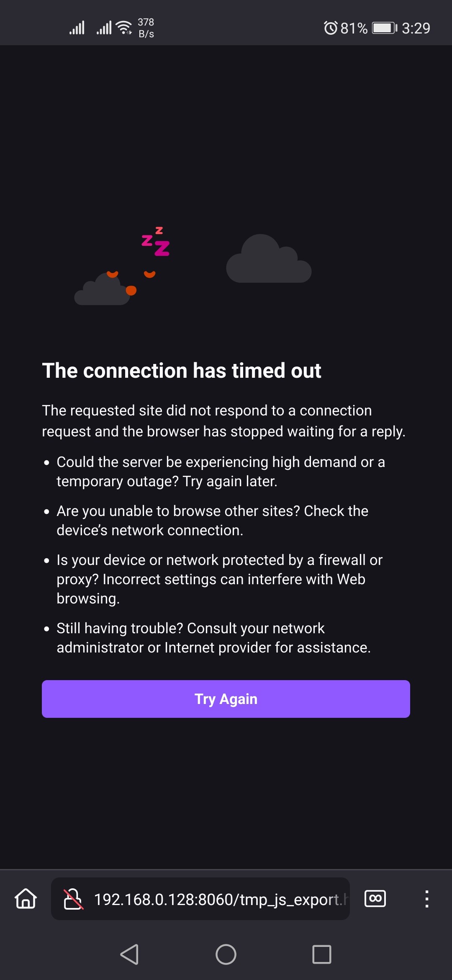Tap the insecure connection lock icon
This screenshot has height=980, width=452.
[x=73, y=899]
